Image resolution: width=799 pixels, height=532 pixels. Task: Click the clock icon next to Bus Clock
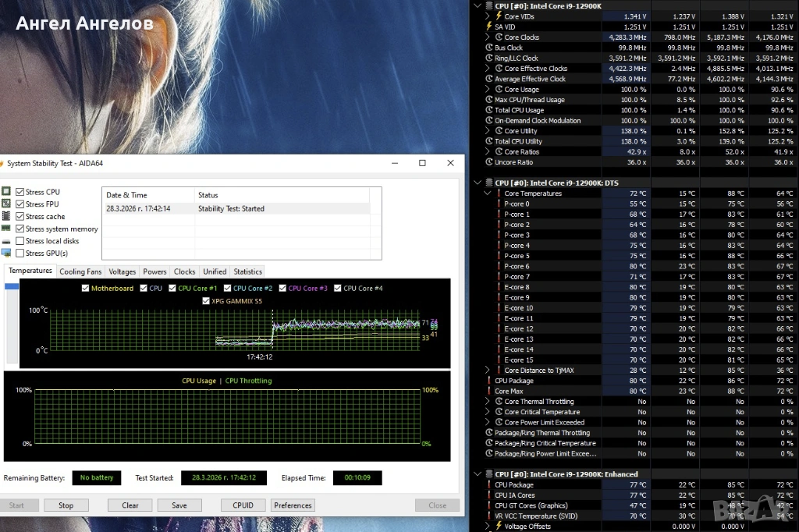click(x=488, y=48)
